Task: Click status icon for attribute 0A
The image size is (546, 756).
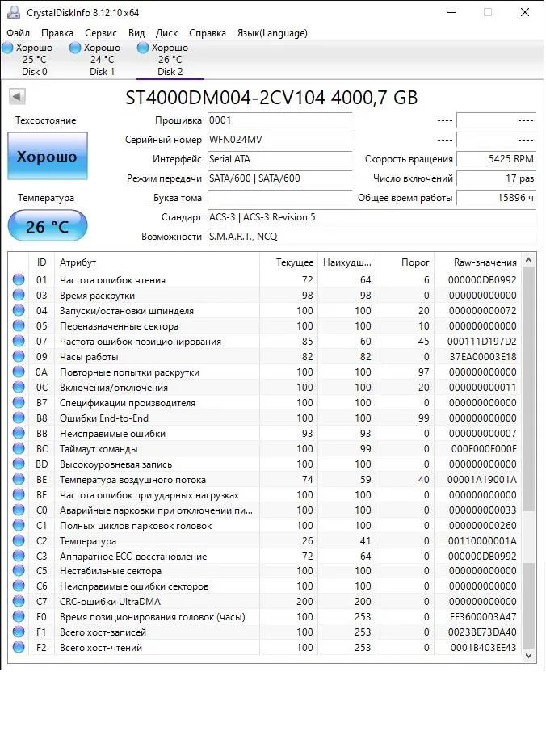Action: click(19, 372)
